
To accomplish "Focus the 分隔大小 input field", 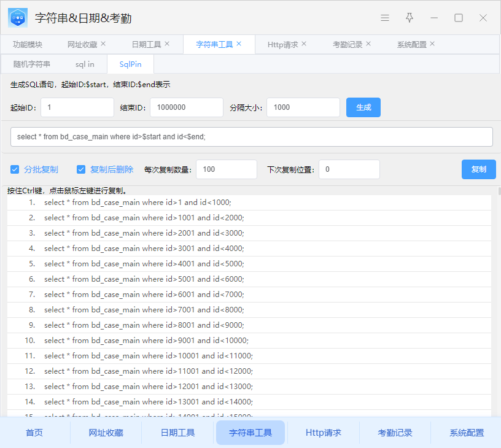I will (303, 107).
